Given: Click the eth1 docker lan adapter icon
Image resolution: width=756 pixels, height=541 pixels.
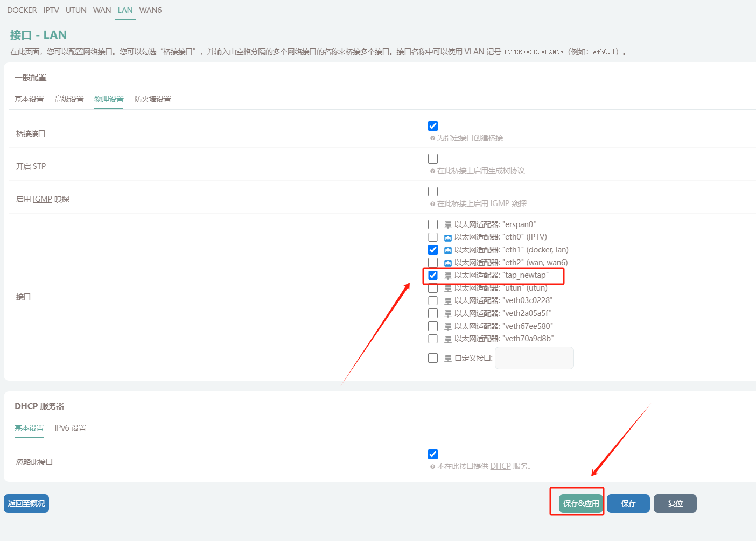Looking at the screenshot, I should pos(447,250).
